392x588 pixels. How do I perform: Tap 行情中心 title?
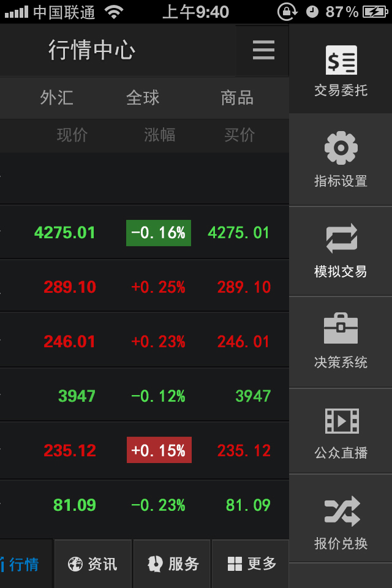(92, 50)
